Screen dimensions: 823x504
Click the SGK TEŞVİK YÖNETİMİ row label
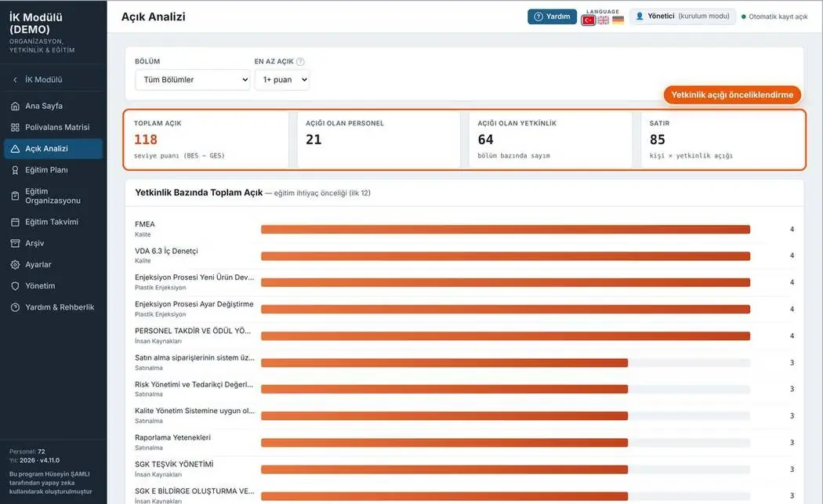(174, 464)
